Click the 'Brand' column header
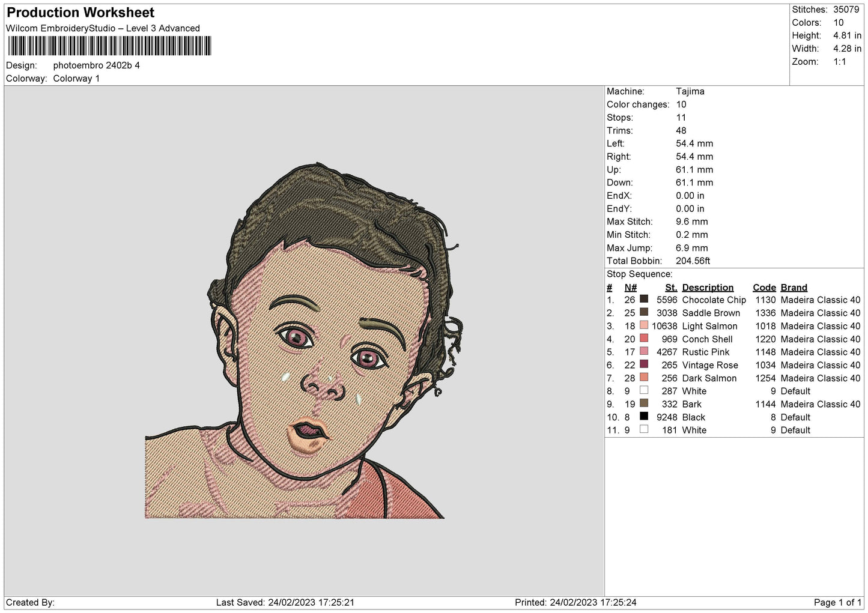Image resolution: width=868 pixels, height=613 pixels. coord(794,288)
